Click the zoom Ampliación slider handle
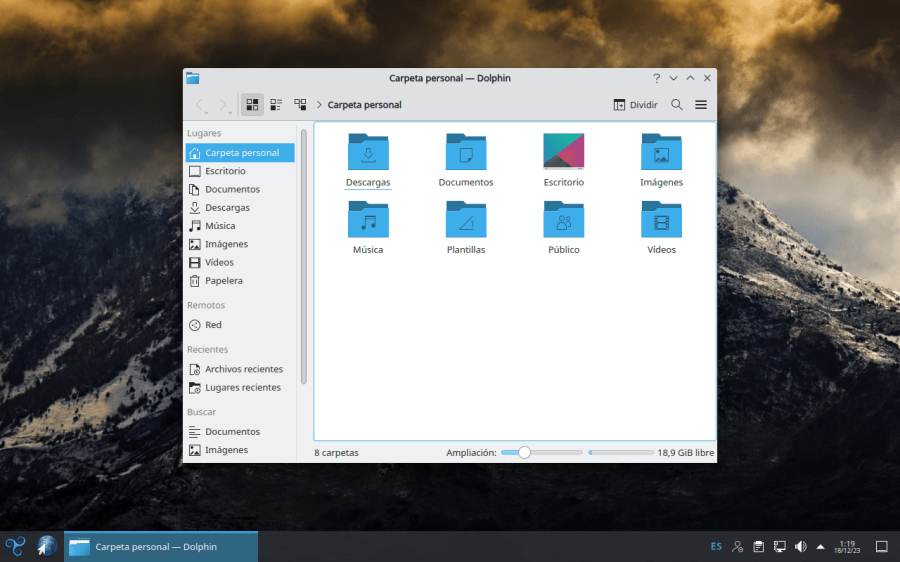900x562 pixels. point(524,453)
